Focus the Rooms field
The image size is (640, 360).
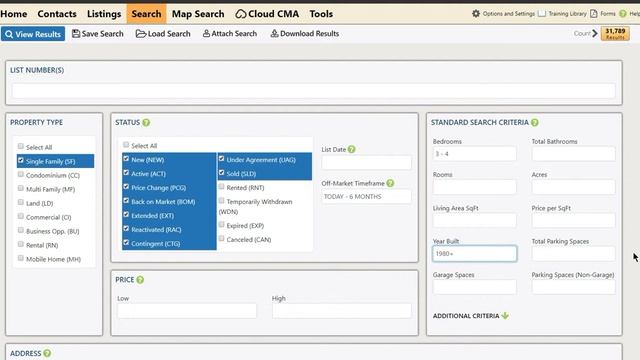coord(474,187)
